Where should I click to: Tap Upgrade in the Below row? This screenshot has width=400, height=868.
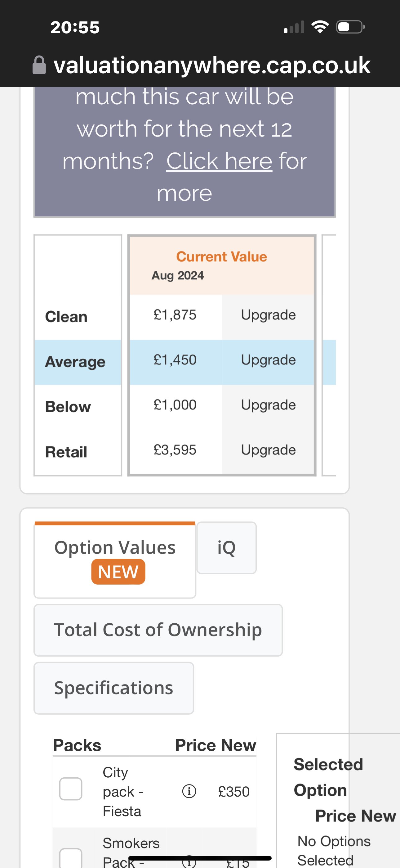(x=268, y=405)
